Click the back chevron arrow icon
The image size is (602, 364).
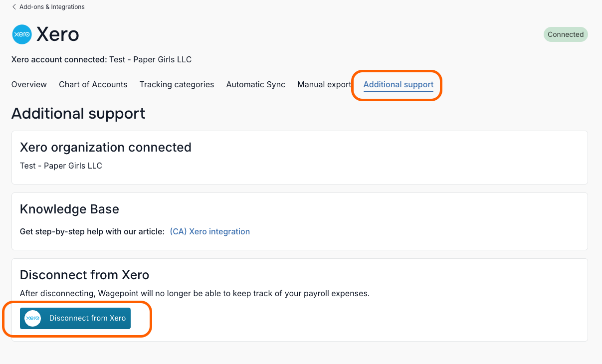(14, 7)
